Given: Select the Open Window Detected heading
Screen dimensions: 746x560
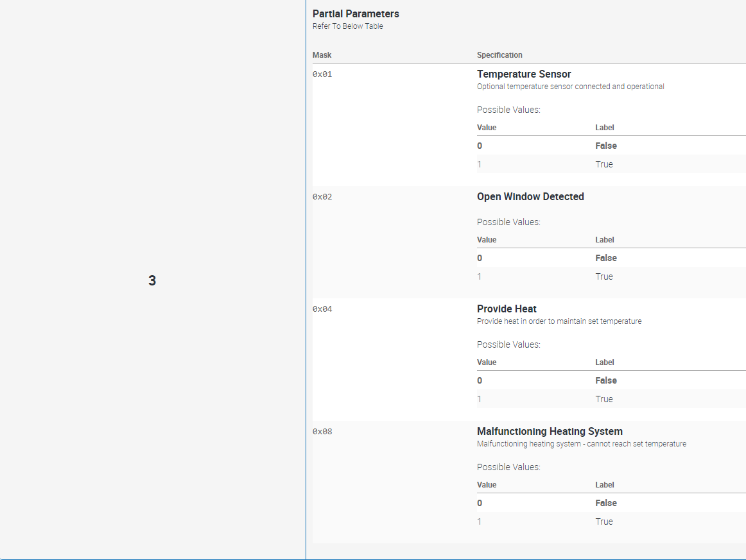Looking at the screenshot, I should [x=530, y=196].
